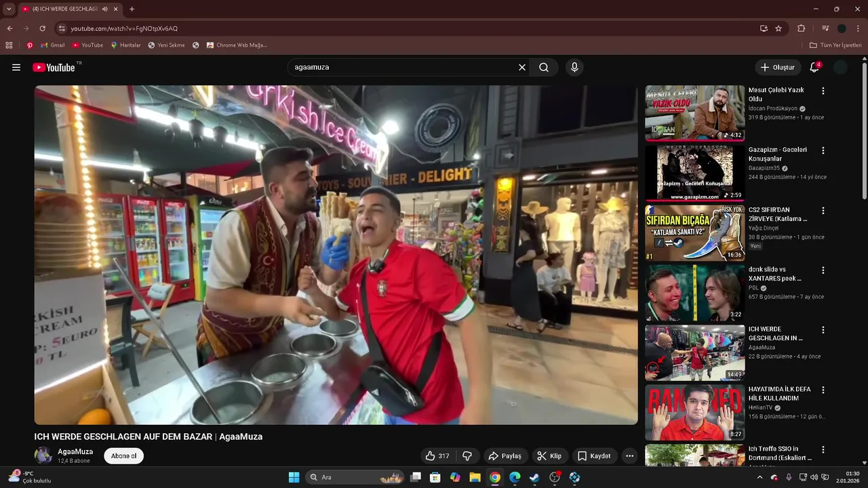Open the Haritalar bookmark
Image resolution: width=868 pixels, height=488 pixels.
(x=125, y=45)
